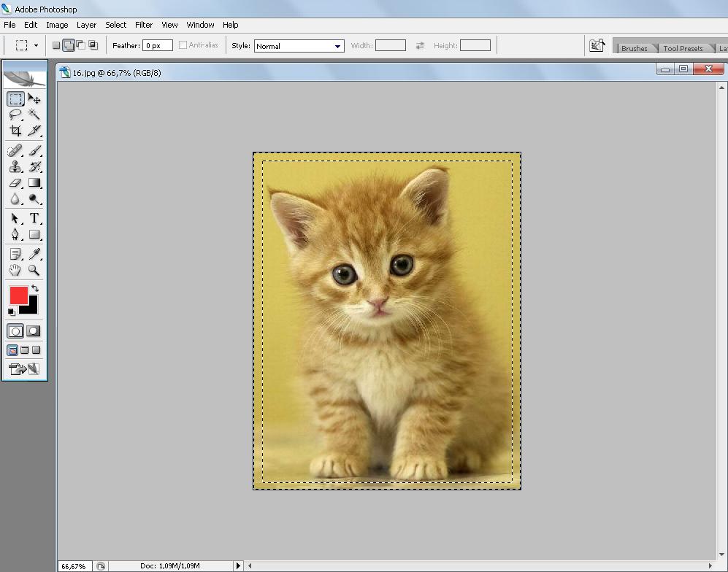Viewport: 728px width, 572px height.
Task: Open the Filter menu
Action: pyautogui.click(x=144, y=25)
